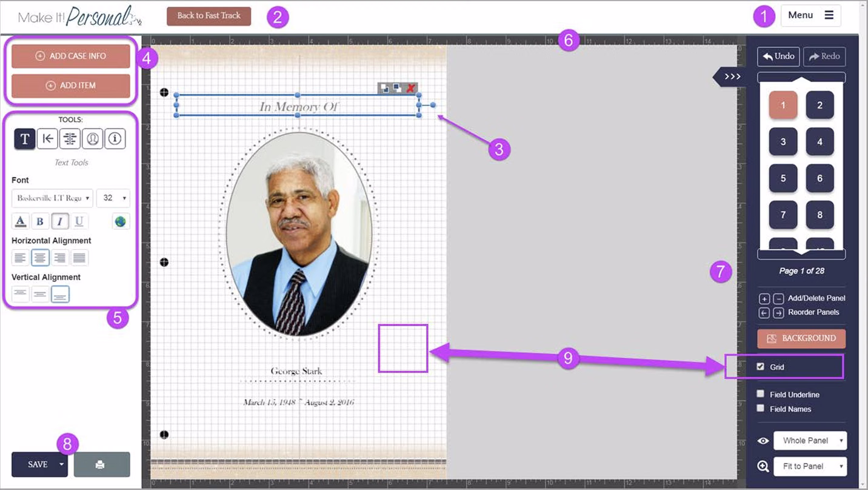
Task: Select panel 1 thumbnail
Action: 783,105
